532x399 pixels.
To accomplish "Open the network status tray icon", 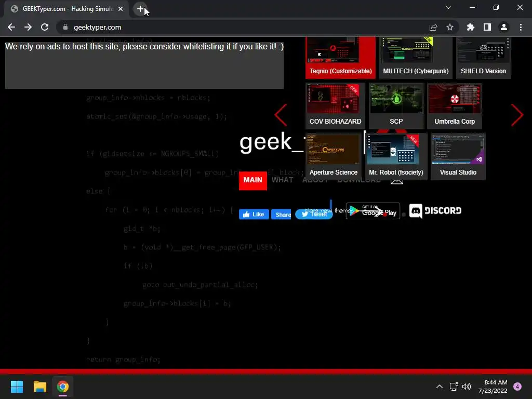I will click(x=454, y=387).
